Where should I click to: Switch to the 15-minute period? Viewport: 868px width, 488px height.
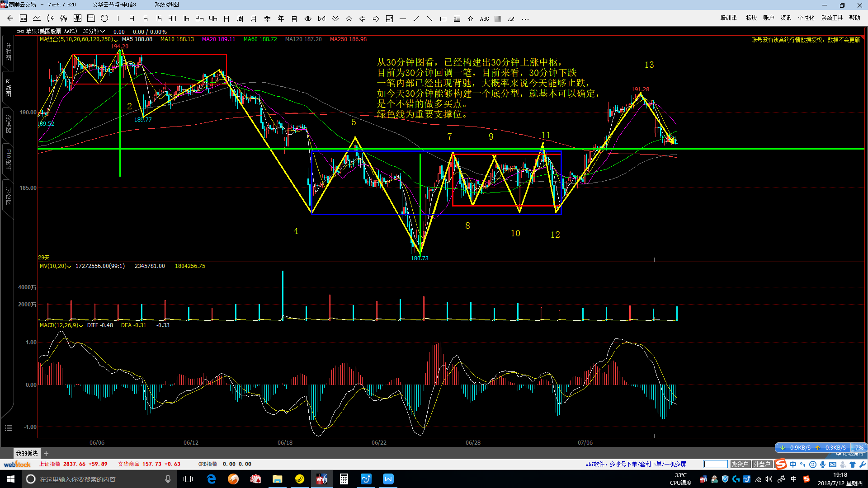(159, 19)
